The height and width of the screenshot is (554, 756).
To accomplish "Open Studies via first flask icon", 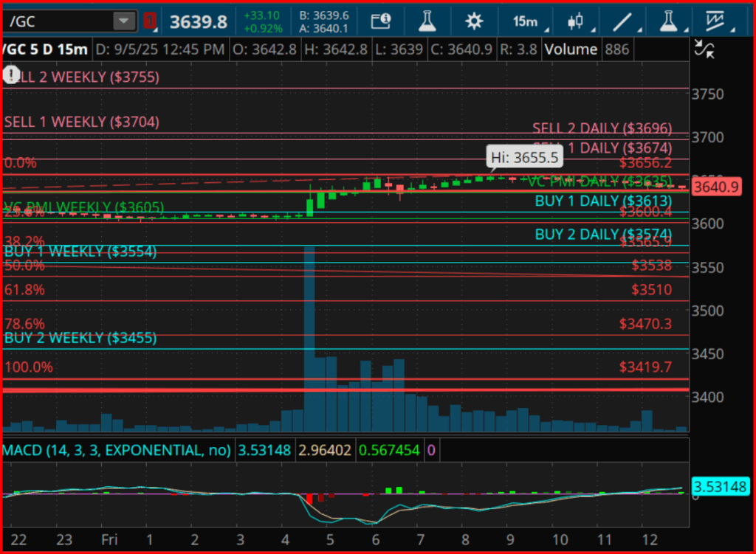I will click(x=427, y=21).
